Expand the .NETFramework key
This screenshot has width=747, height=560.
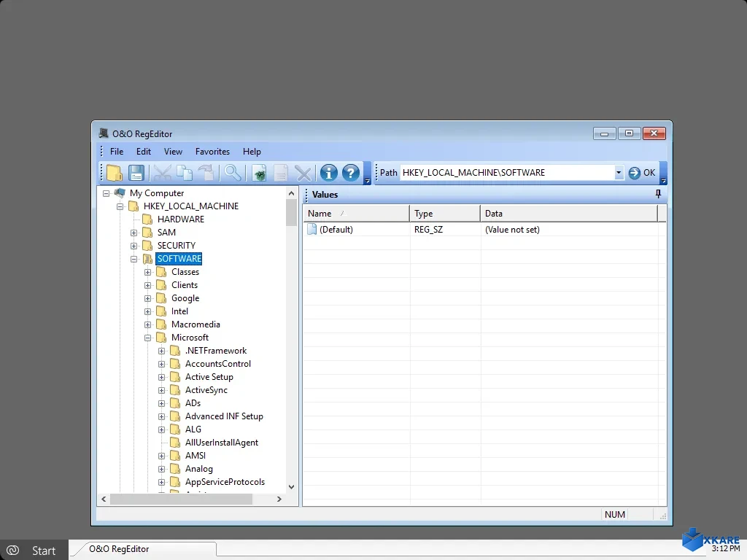161,351
